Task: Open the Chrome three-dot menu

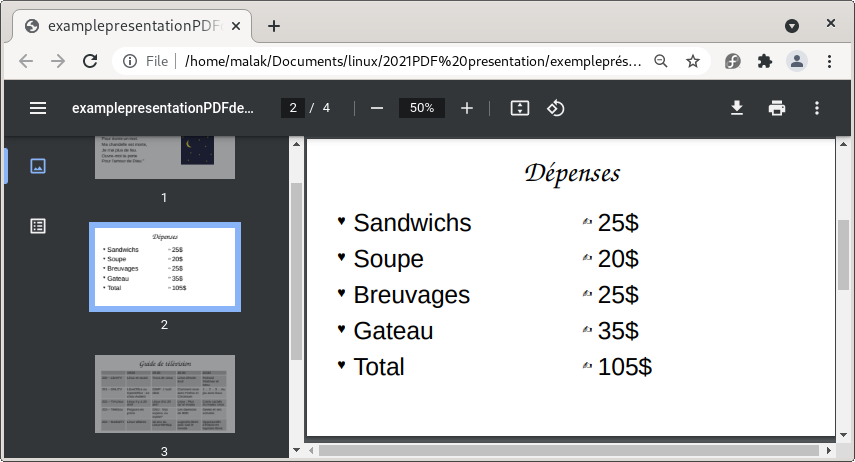Action: pos(829,61)
